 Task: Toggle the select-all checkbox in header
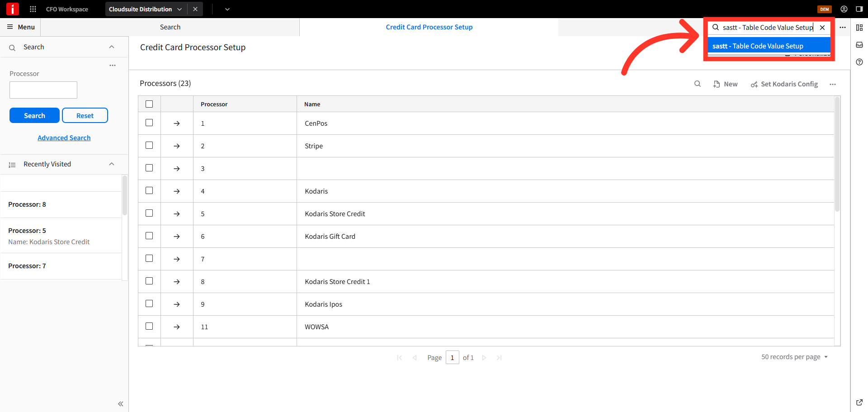point(149,104)
